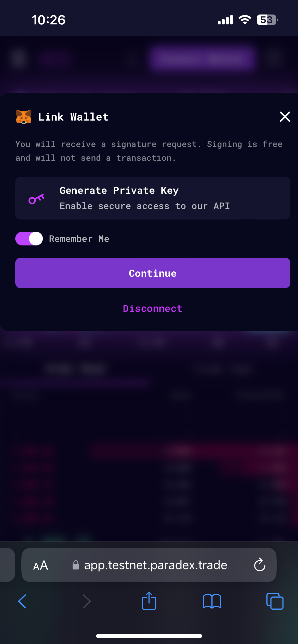Screen dimensions: 298x644
Task: Open the Generate Private Key option
Action: coord(153,198)
